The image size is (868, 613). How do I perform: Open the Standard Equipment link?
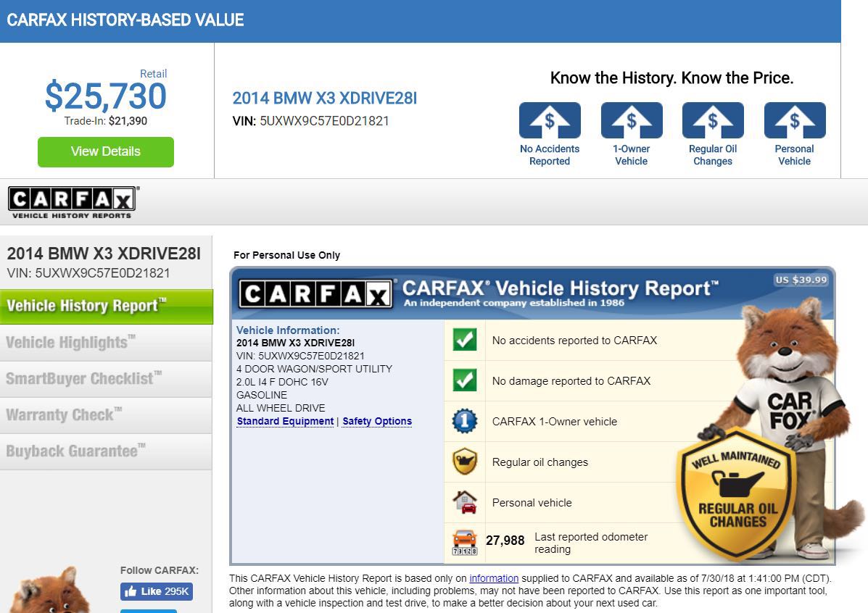click(x=285, y=421)
